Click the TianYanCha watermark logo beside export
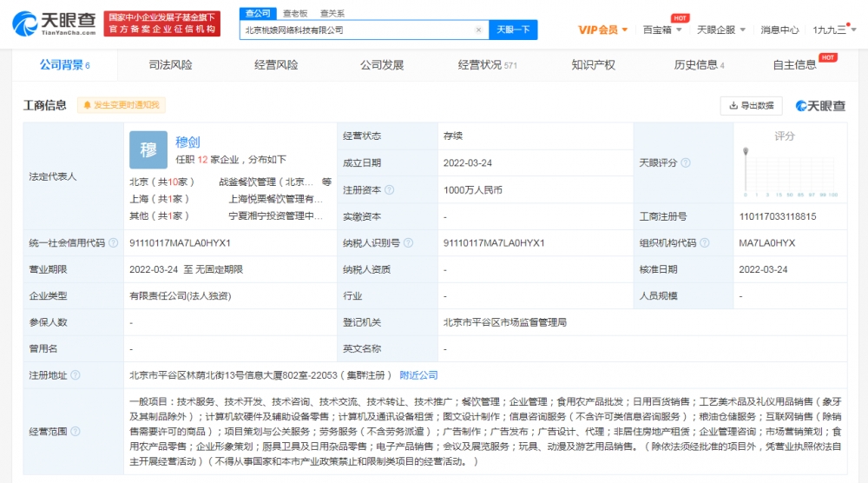Image resolution: width=868 pixels, height=483 pixels. [x=820, y=106]
